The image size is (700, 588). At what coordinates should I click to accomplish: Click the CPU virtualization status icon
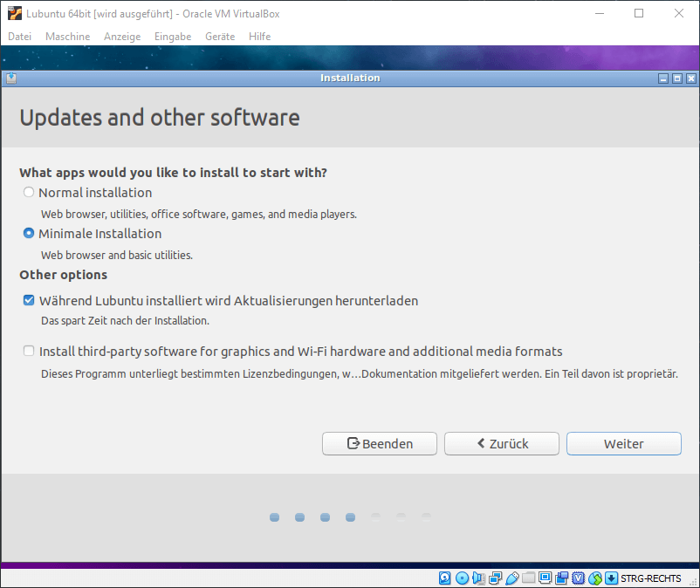578,578
